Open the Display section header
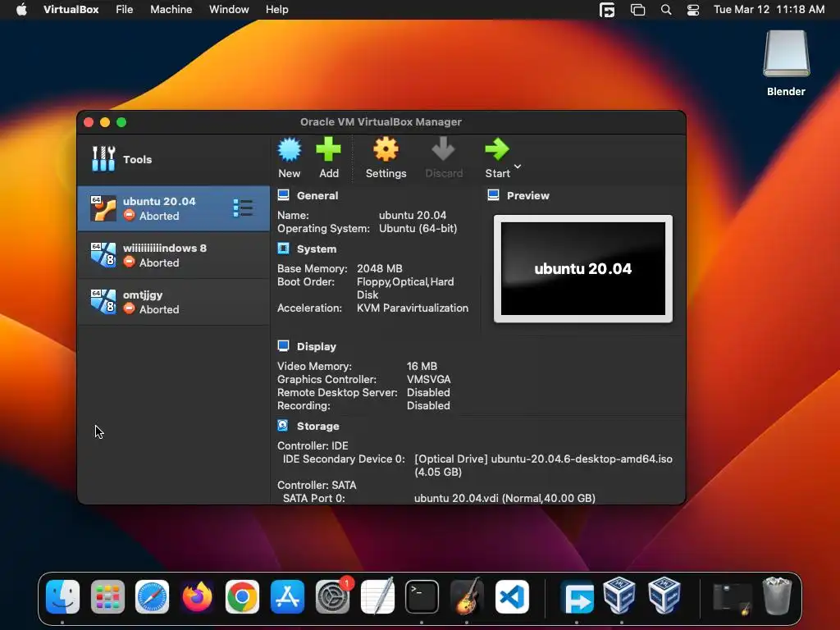Image resolution: width=840 pixels, height=630 pixels. 317,347
